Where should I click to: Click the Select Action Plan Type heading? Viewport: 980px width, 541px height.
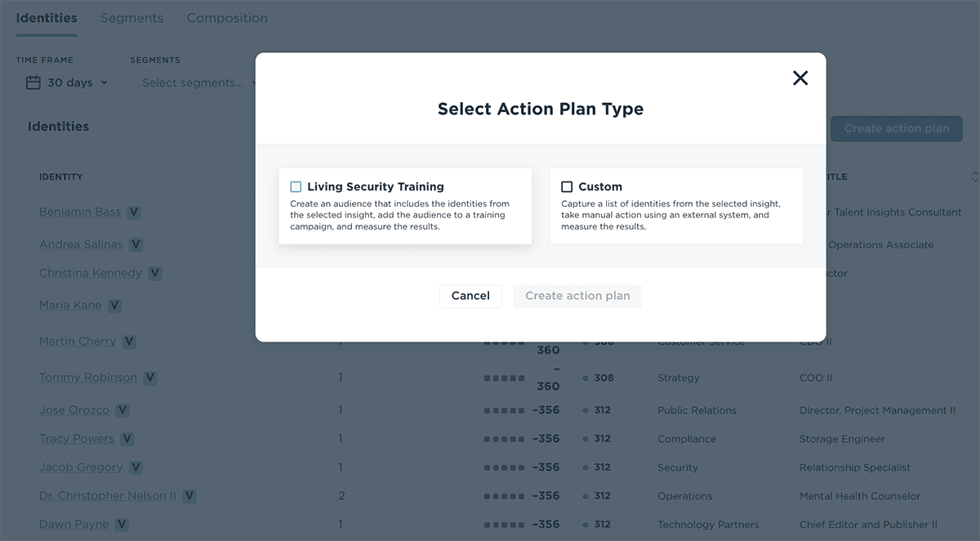(x=541, y=110)
